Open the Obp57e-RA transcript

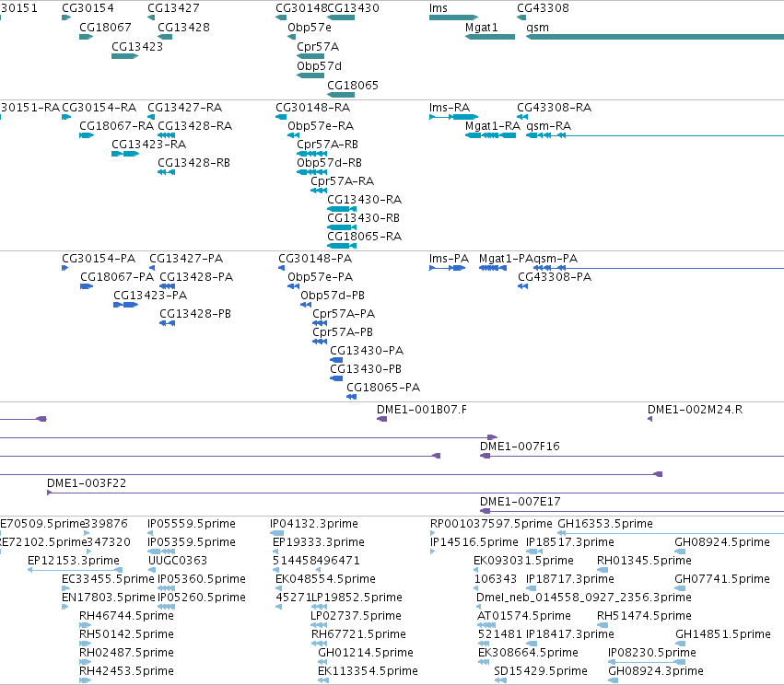[x=293, y=135]
